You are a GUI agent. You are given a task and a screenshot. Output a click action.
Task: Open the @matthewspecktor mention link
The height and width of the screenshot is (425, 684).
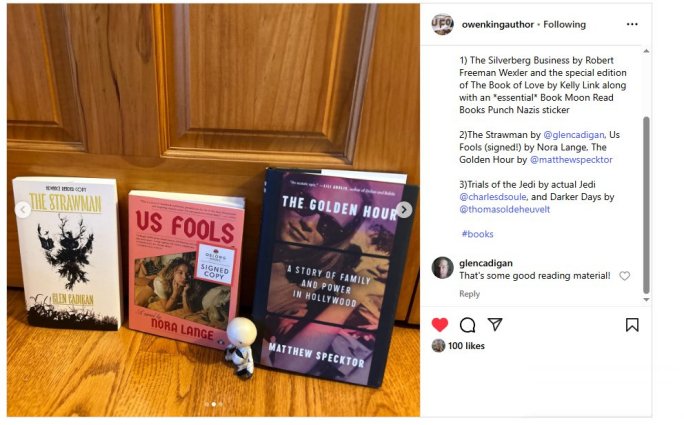[571, 160]
